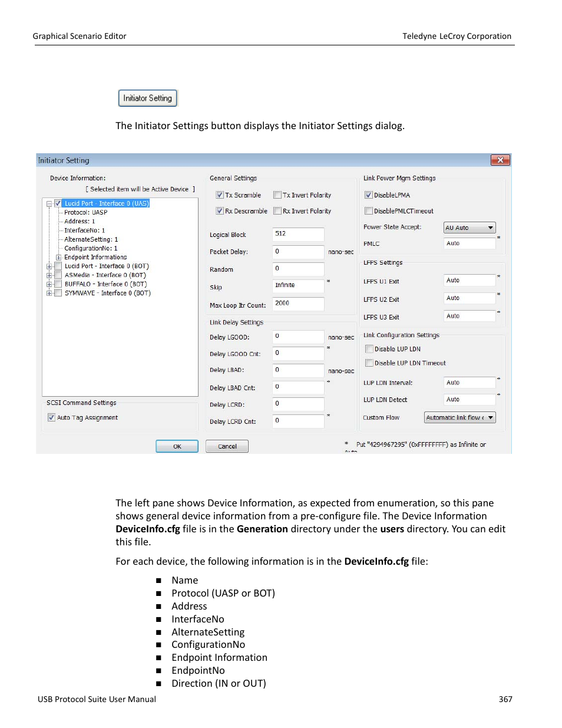Click the LFPS U3 Exit field
The width and height of the screenshot is (562, 728).
[x=470, y=317]
